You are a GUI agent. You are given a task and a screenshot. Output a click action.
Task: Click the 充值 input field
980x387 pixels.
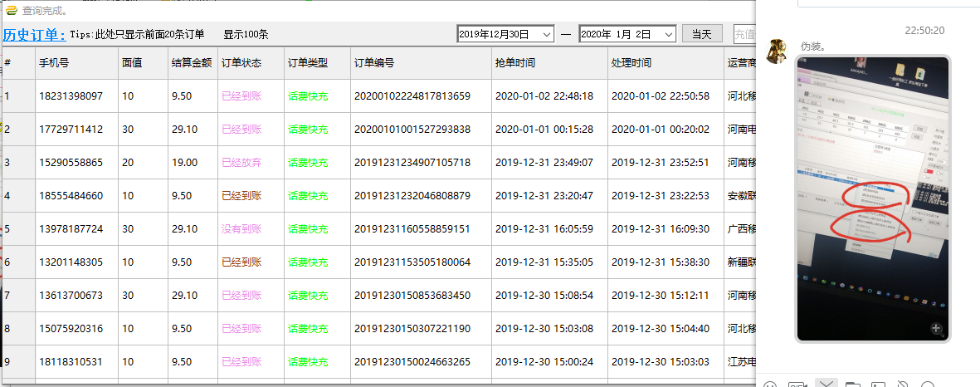coord(744,34)
